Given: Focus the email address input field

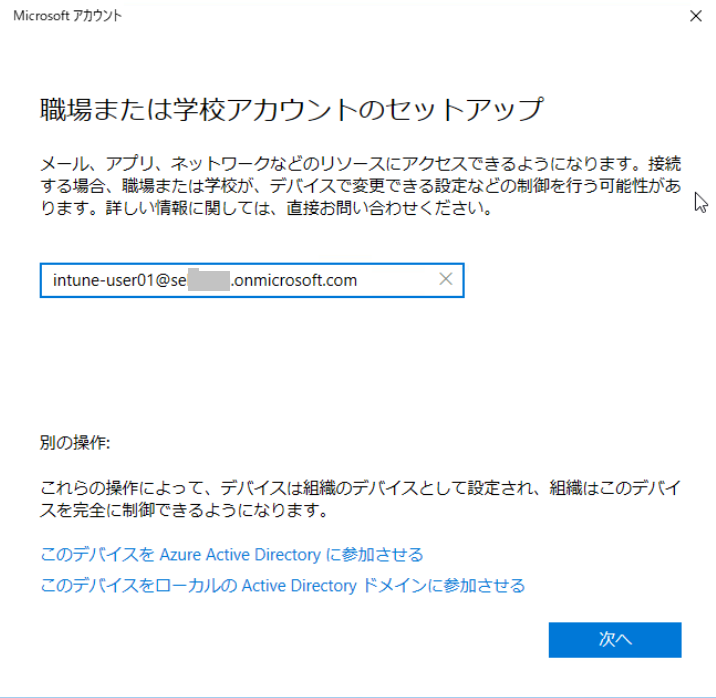Looking at the screenshot, I should [252, 280].
